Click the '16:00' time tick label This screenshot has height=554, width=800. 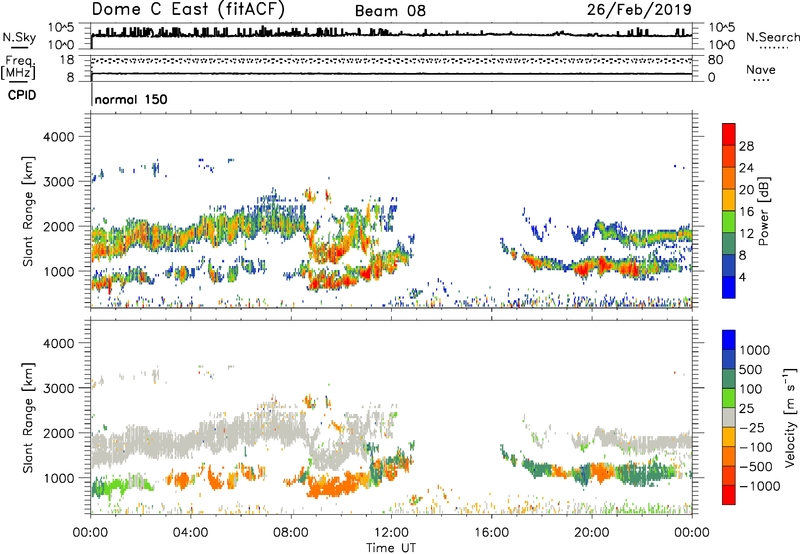[x=491, y=533]
